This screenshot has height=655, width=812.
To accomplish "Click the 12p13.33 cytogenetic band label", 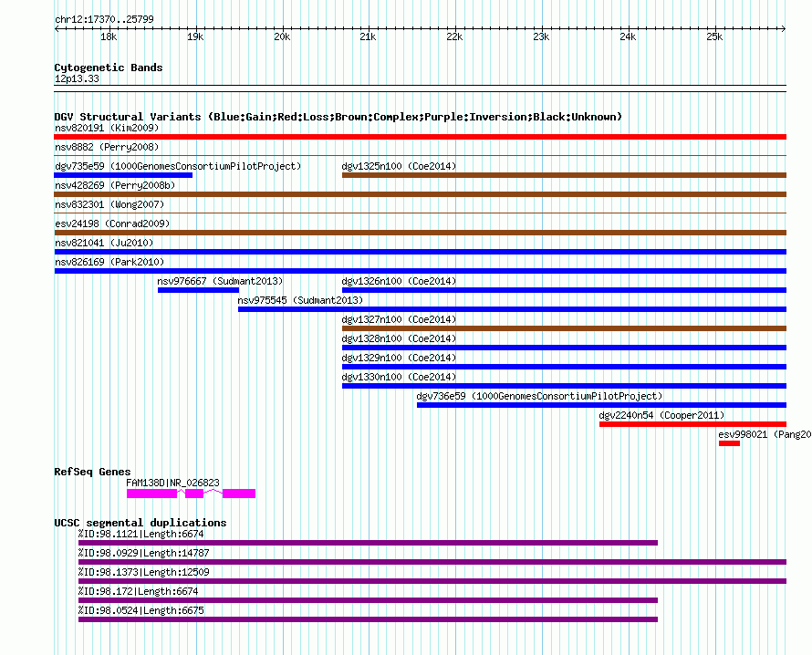I will [x=77, y=78].
